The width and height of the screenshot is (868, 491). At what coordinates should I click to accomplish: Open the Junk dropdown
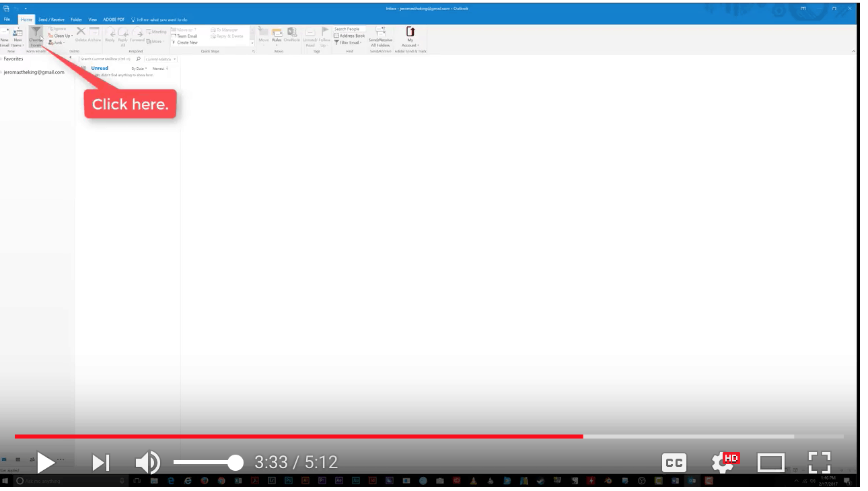pyautogui.click(x=57, y=42)
